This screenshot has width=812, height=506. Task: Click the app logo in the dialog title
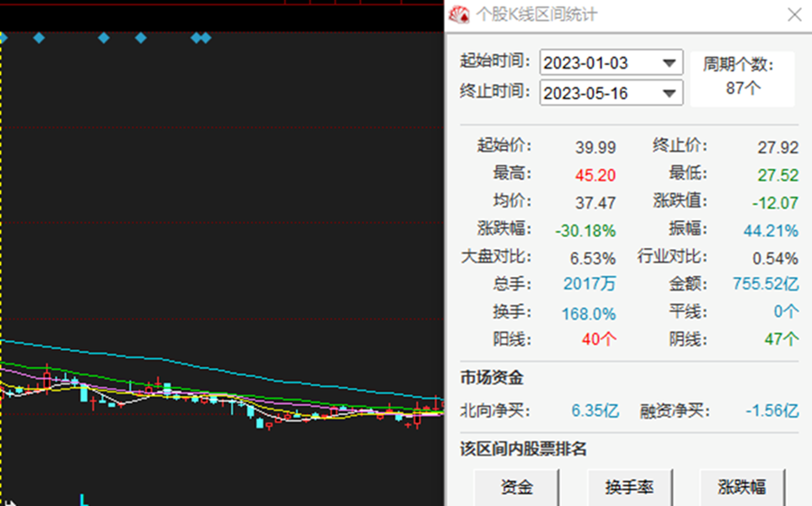[x=460, y=15]
